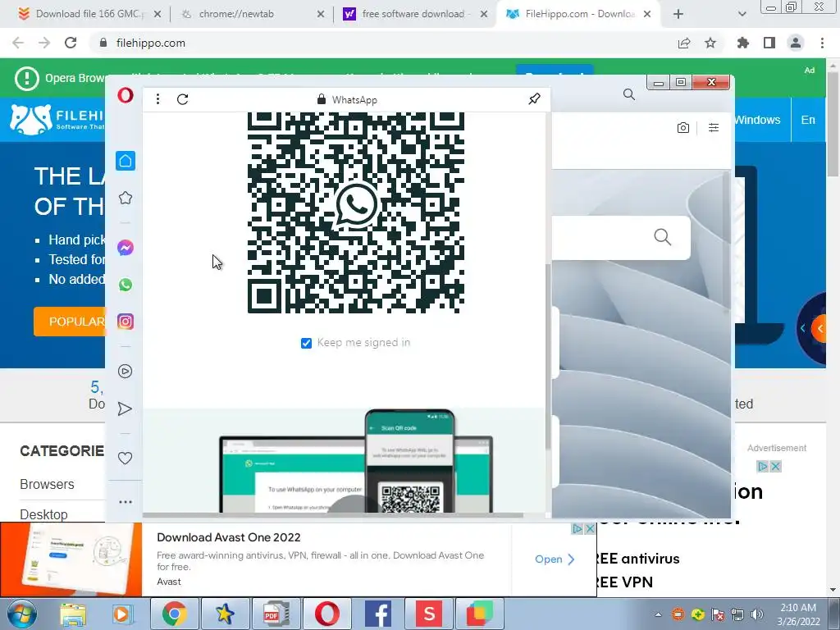Open Player icon in Opera sidebar
Screen dimensions: 840x630
coord(126,372)
